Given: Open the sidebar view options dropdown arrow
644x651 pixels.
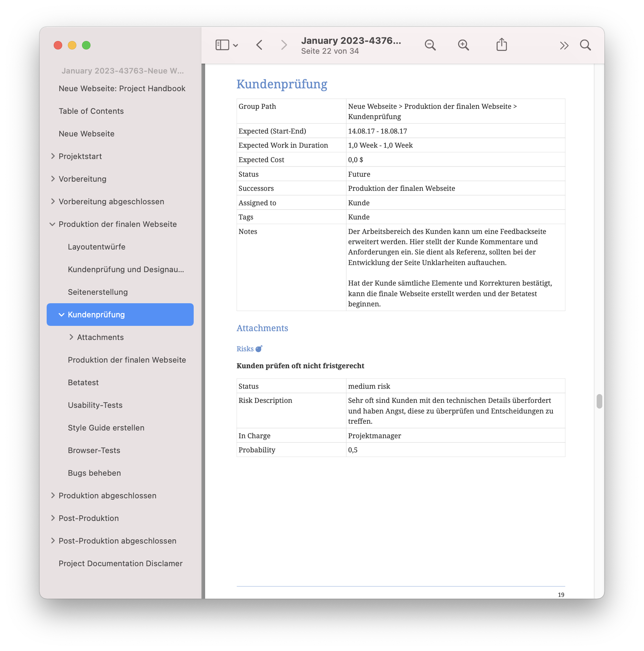Looking at the screenshot, I should click(236, 46).
